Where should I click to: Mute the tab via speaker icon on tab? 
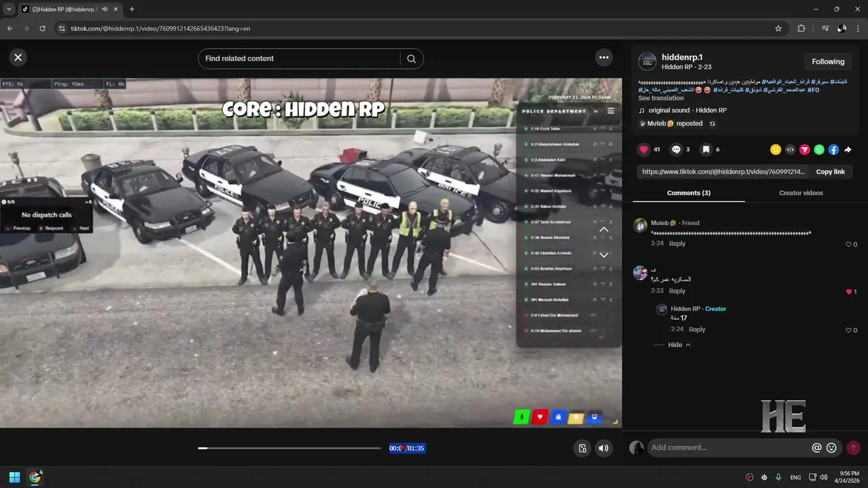[x=105, y=9]
